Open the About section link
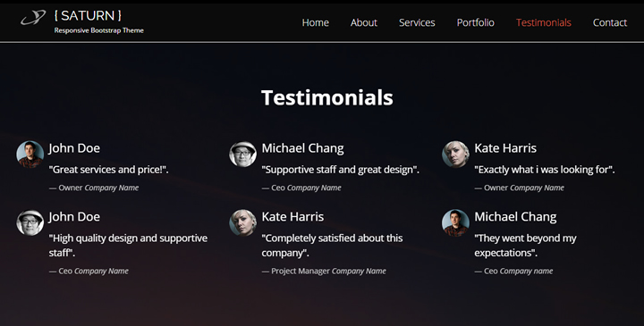 (x=364, y=22)
